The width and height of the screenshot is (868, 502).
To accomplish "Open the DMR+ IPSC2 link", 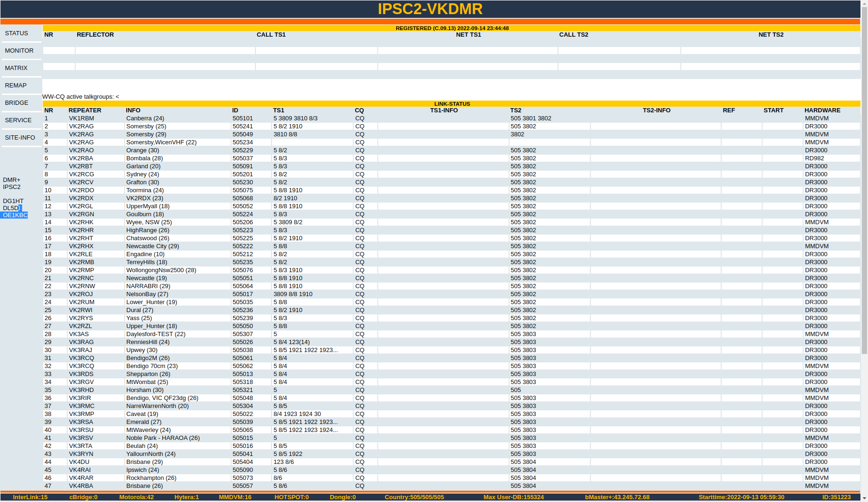I will click(x=12, y=183).
